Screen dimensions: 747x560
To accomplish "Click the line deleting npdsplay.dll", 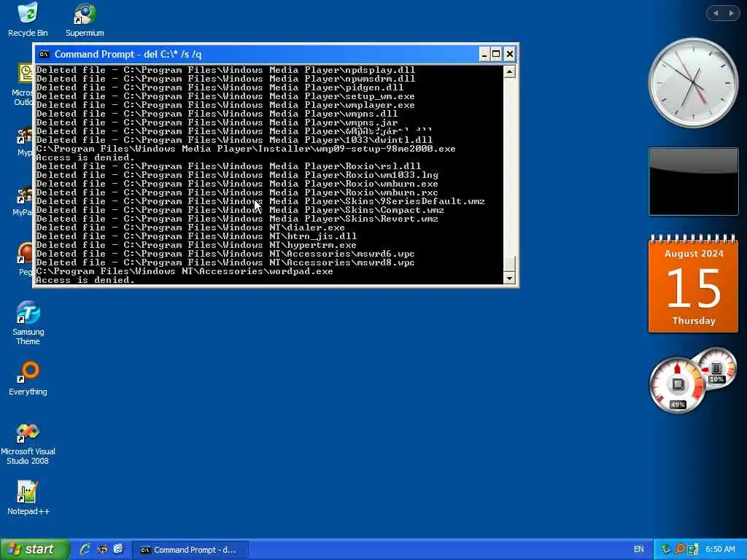I will coord(225,70).
